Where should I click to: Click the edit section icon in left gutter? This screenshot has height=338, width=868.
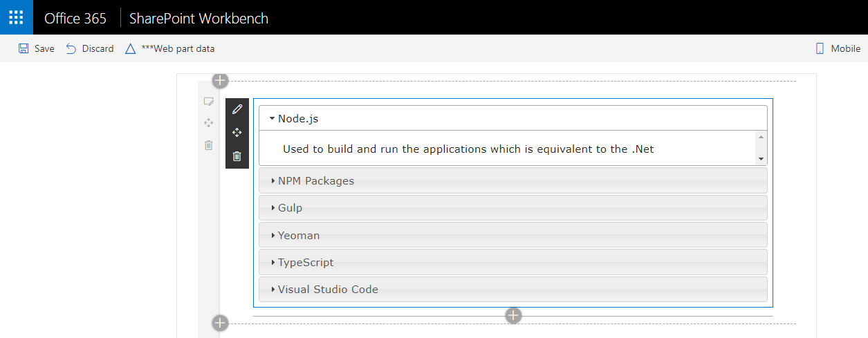coord(208,102)
